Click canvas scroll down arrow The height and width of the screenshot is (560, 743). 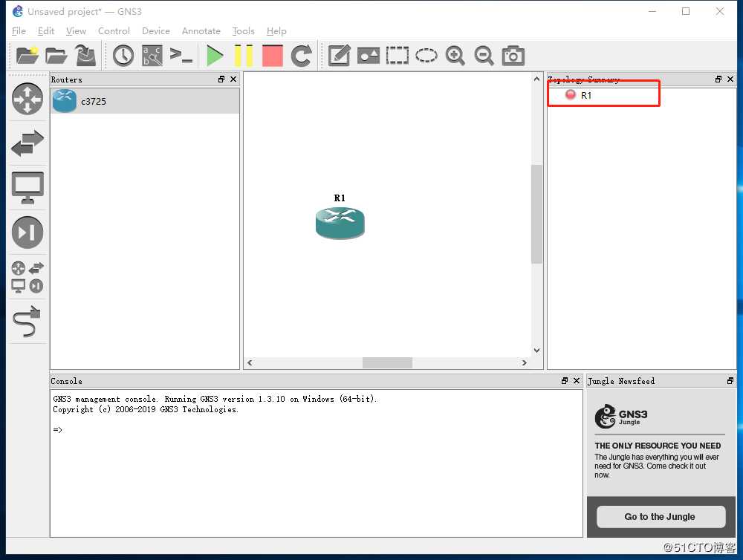click(536, 351)
